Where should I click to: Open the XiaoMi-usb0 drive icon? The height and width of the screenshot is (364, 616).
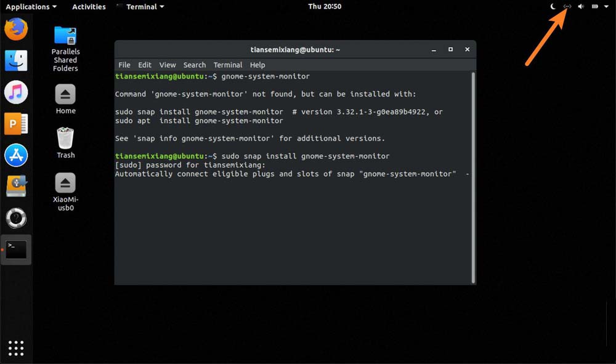pyautogui.click(x=65, y=183)
